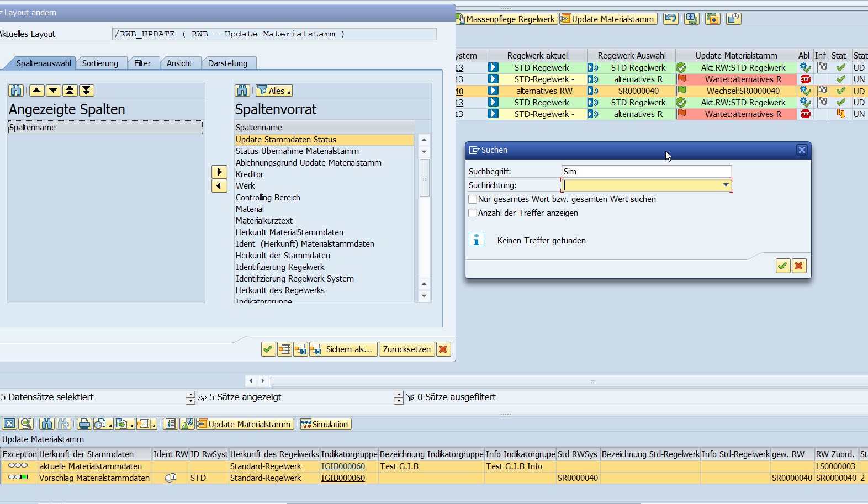Check 'Anzahl der Treffer anzeigen' option
Image resolution: width=868 pixels, height=504 pixels.
click(473, 213)
